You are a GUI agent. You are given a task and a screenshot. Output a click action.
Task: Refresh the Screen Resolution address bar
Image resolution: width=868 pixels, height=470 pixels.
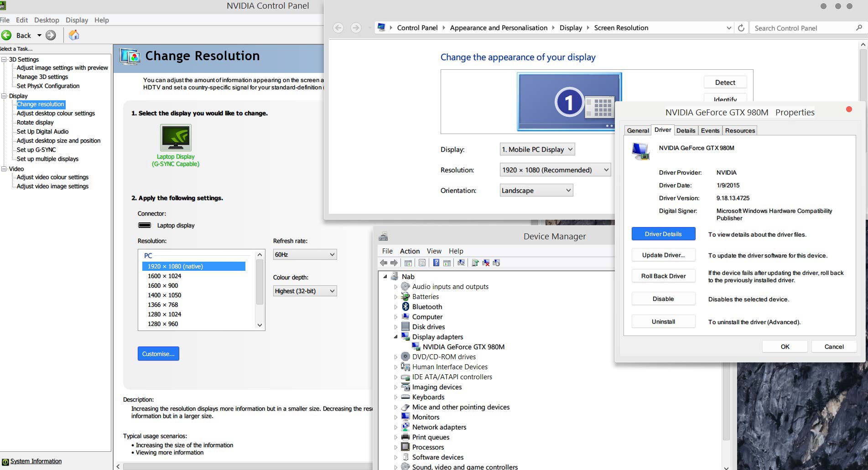(741, 28)
